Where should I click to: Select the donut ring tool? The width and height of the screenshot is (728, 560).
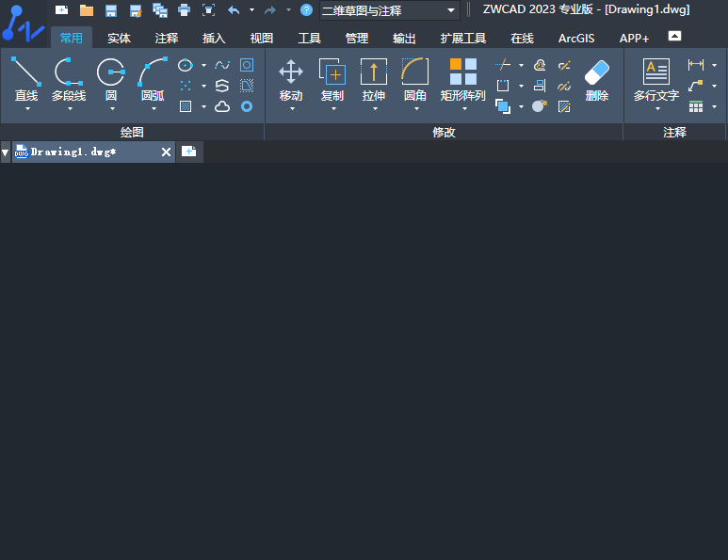click(247, 106)
